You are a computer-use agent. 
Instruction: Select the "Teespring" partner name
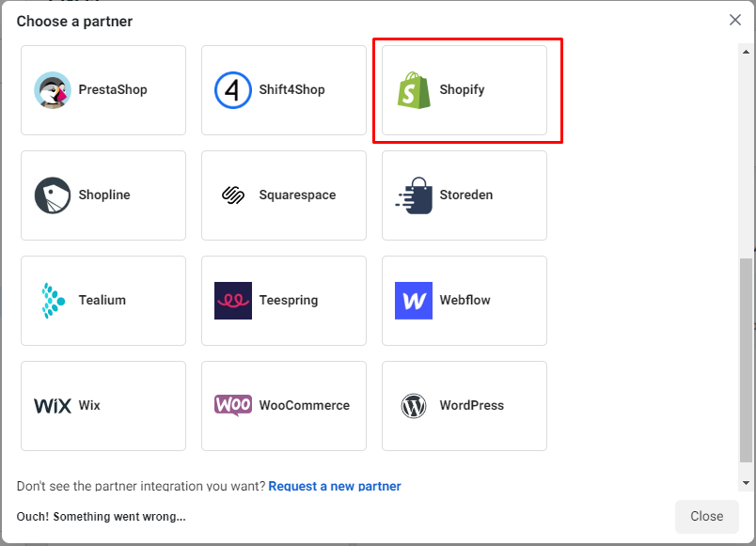[289, 300]
